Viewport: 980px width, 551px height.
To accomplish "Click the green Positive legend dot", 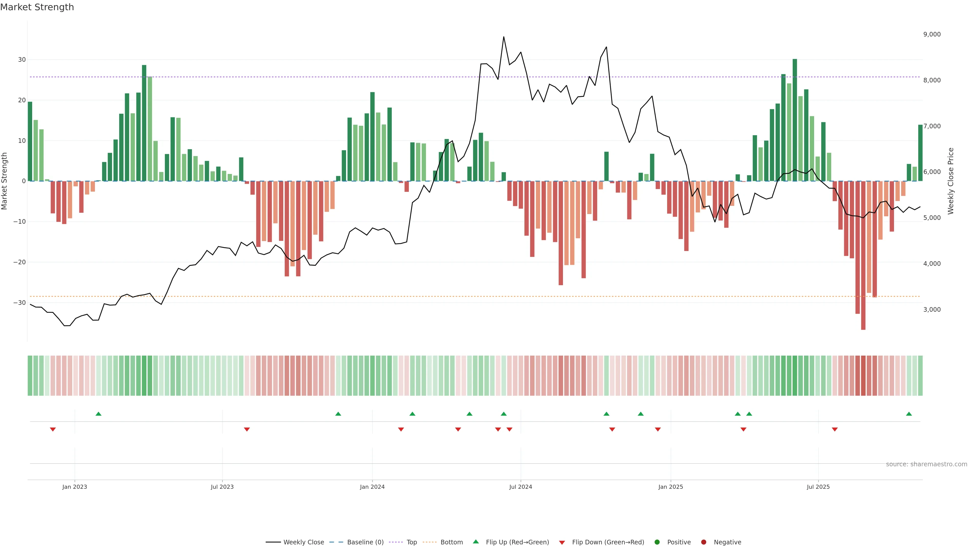I will (657, 542).
